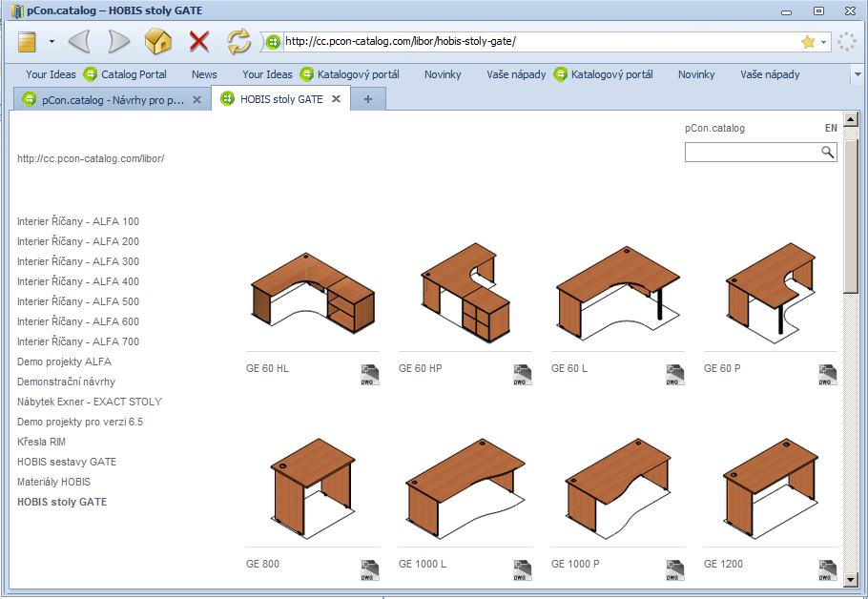Viewport: 868px width, 599px height.
Task: Select the GE 1000 P desk thumbnail
Action: (618, 488)
